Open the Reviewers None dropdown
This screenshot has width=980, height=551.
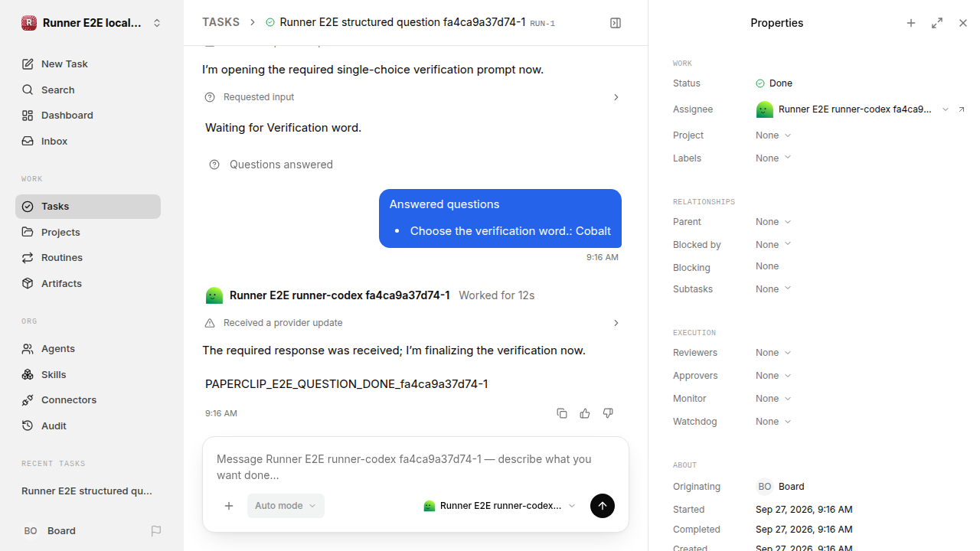pyautogui.click(x=773, y=353)
